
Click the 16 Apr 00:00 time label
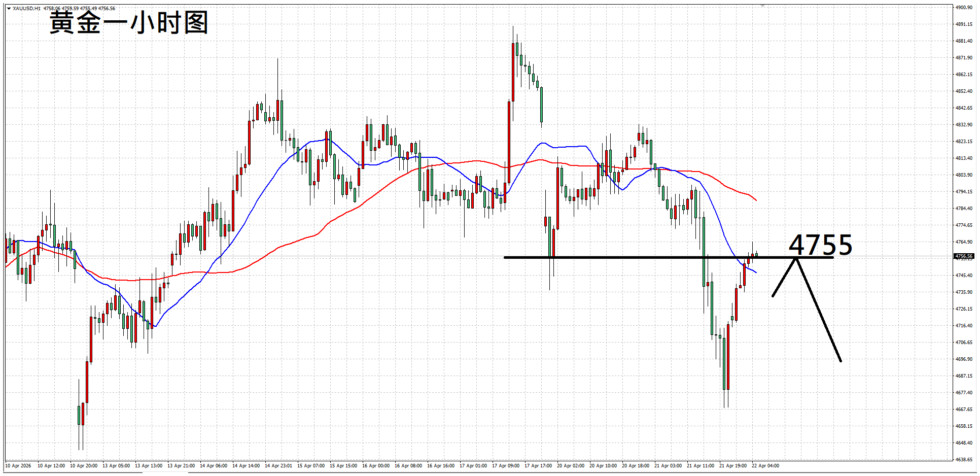[x=375, y=466]
